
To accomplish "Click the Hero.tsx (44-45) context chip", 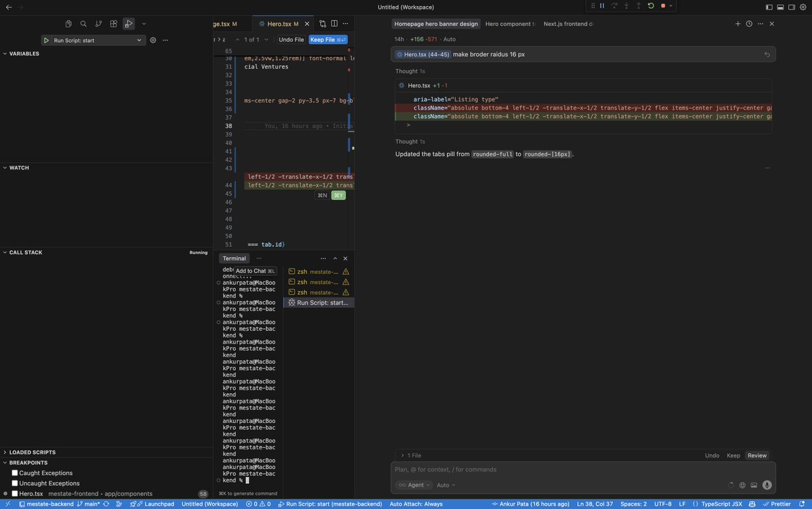I will pos(423,54).
